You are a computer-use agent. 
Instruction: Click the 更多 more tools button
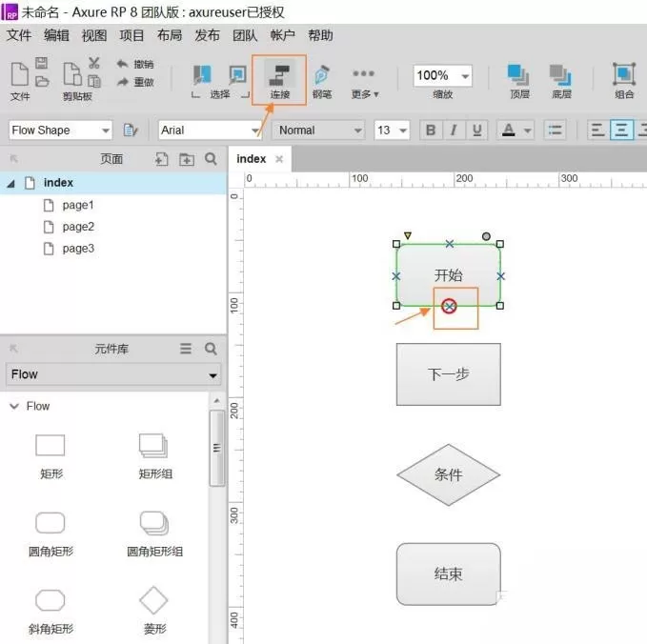pyautogui.click(x=364, y=82)
